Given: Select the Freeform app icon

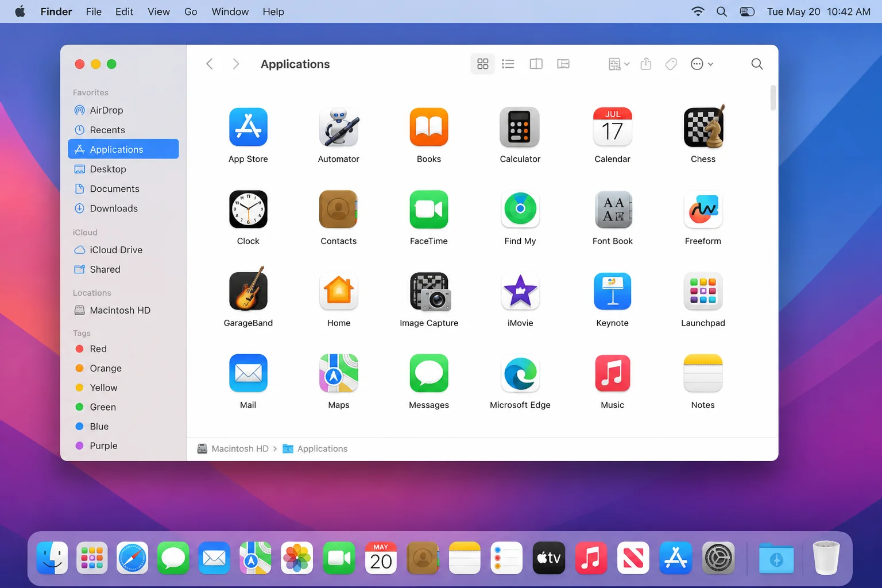Looking at the screenshot, I should 703,210.
